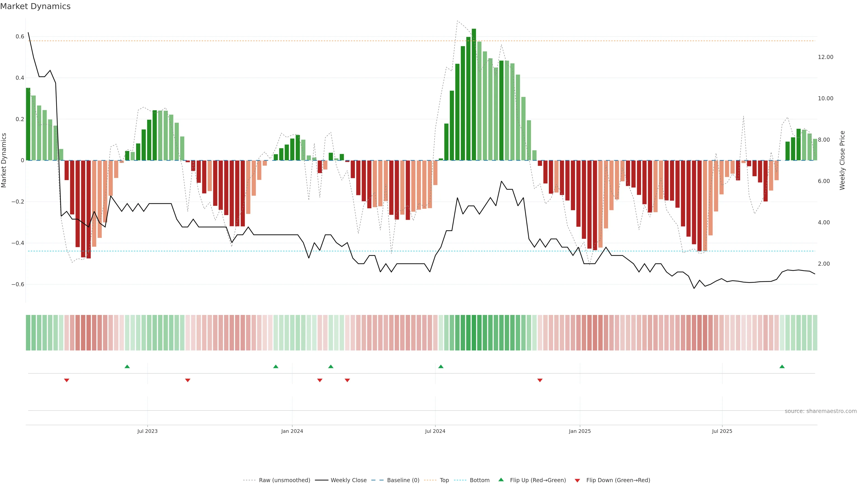Toggle Weekly Close series in legend
Screen dimensions: 868x488
[348, 480]
